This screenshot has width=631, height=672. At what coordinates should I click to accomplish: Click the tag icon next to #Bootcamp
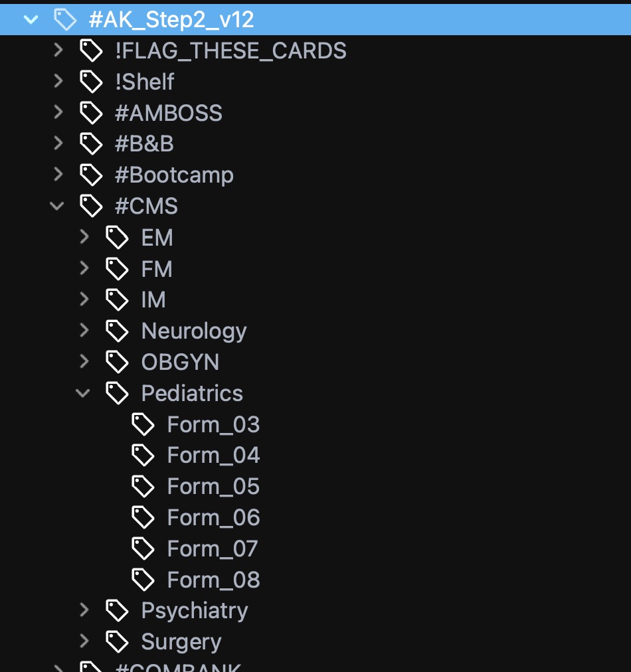(91, 175)
